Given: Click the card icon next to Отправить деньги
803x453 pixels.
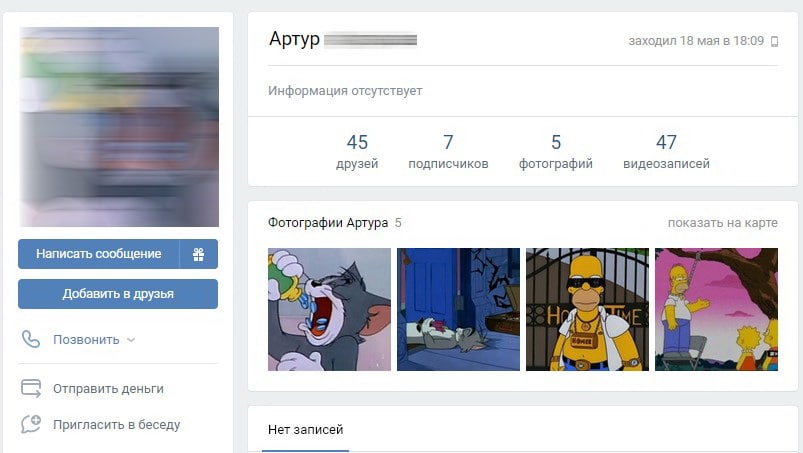Looking at the screenshot, I should (x=31, y=388).
